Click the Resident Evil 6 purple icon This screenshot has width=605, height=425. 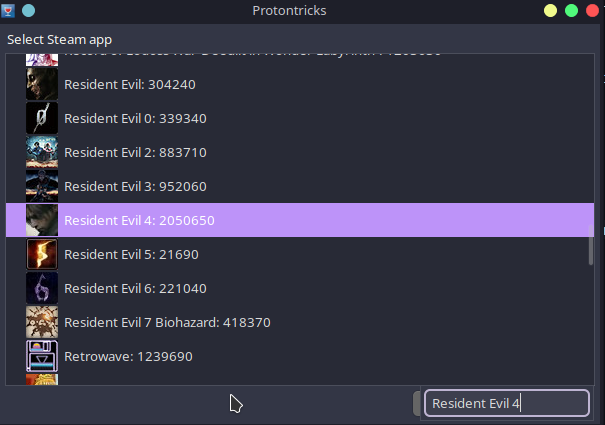(x=42, y=288)
